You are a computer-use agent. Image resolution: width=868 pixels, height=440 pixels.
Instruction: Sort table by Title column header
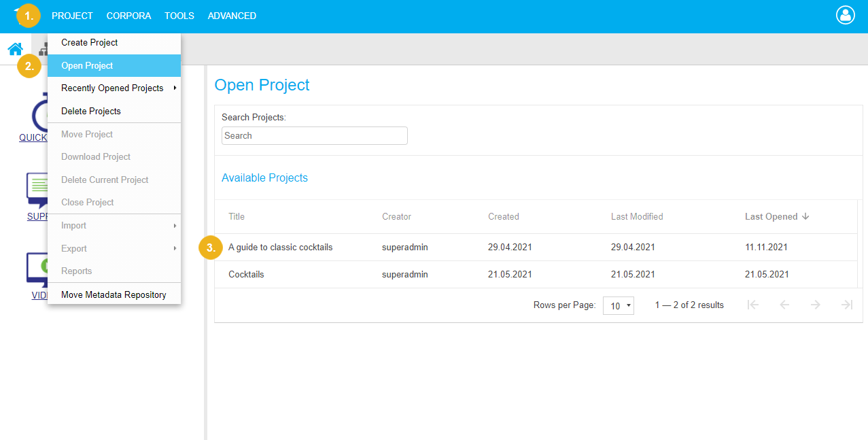[x=237, y=217]
